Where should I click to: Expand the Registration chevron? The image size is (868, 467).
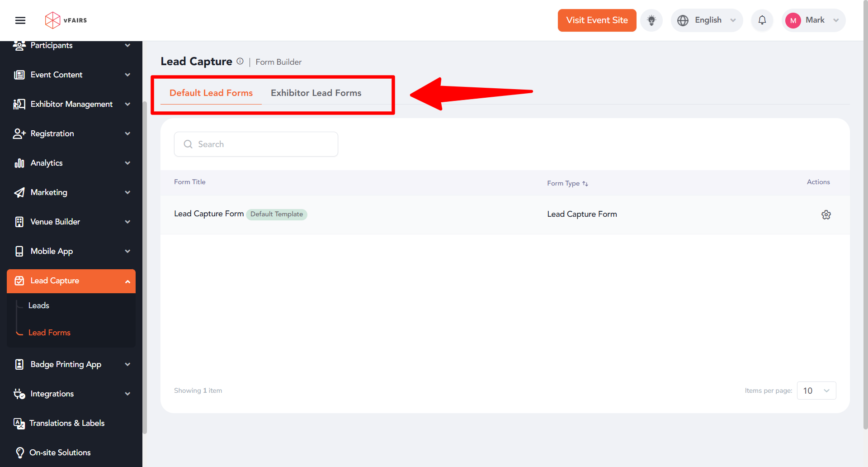(x=127, y=133)
